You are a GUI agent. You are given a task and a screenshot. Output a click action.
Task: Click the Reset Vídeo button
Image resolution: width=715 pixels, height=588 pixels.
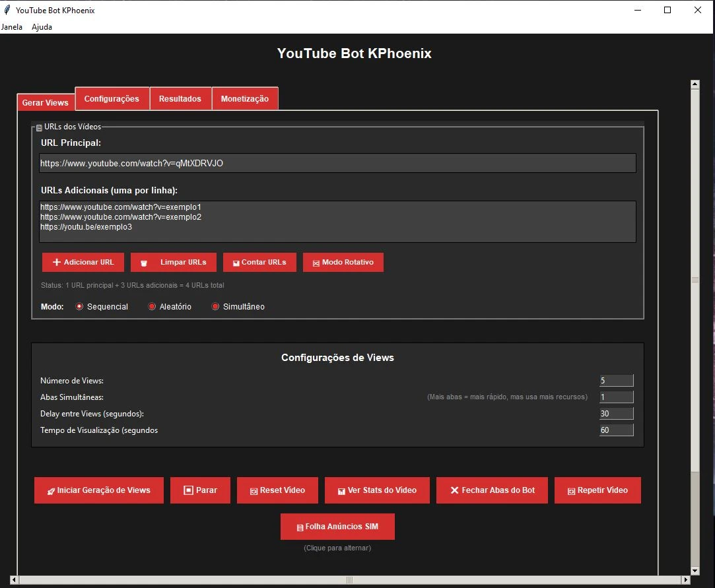(277, 490)
